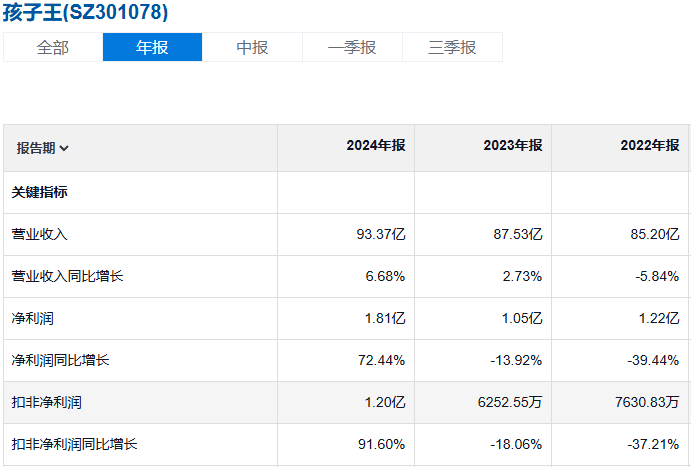Image resolution: width=691 pixels, height=467 pixels.
Task: Select the 年报 tab
Action: pos(152,47)
